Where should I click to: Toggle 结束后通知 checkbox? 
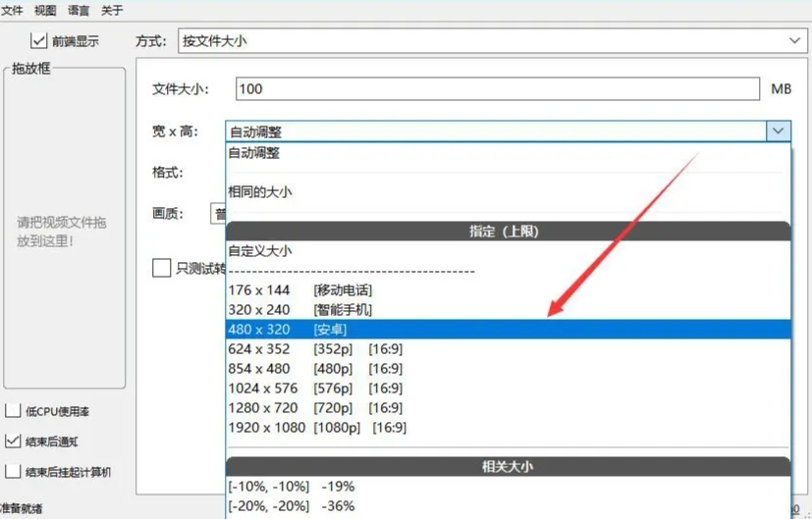coord(13,441)
